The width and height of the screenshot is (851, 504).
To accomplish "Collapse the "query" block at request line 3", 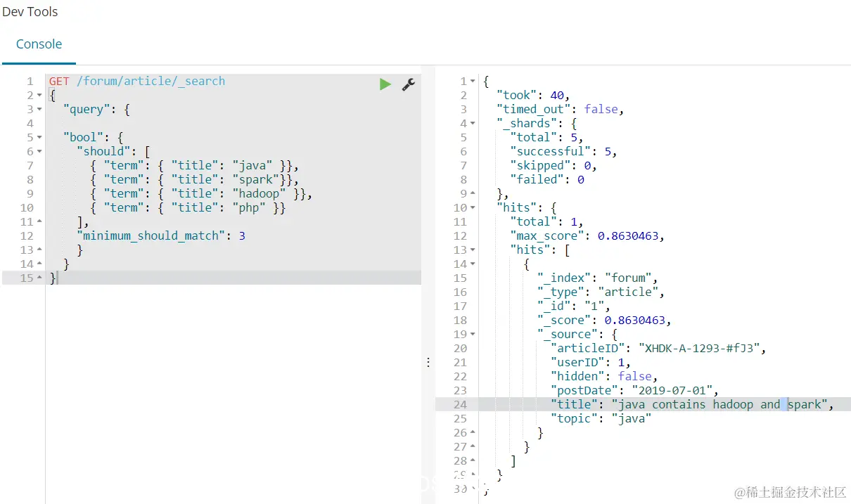I will 39,110.
